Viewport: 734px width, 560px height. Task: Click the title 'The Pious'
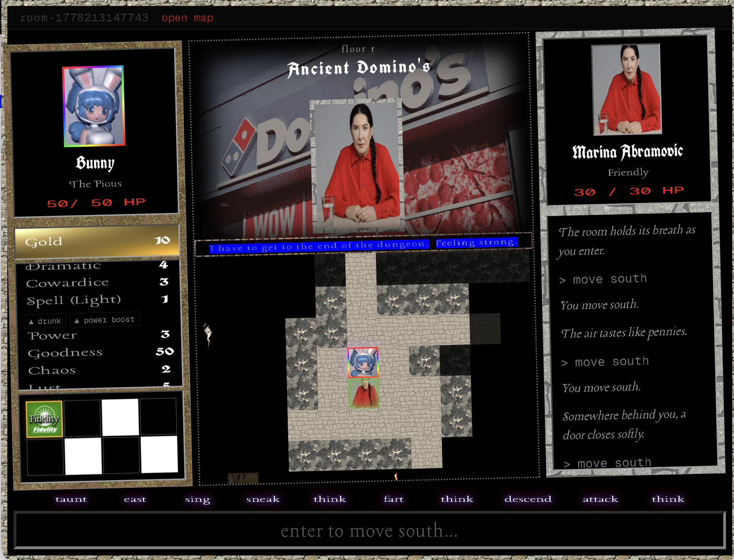click(x=95, y=183)
